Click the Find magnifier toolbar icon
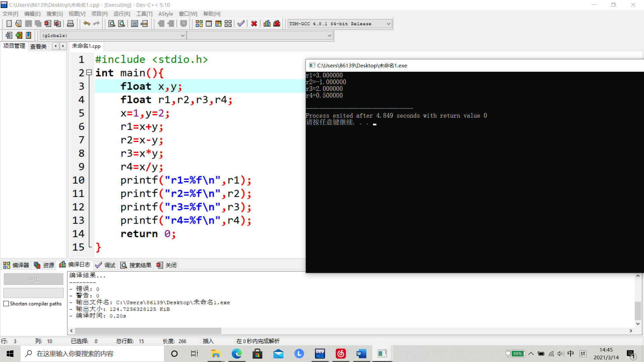 pos(112,24)
